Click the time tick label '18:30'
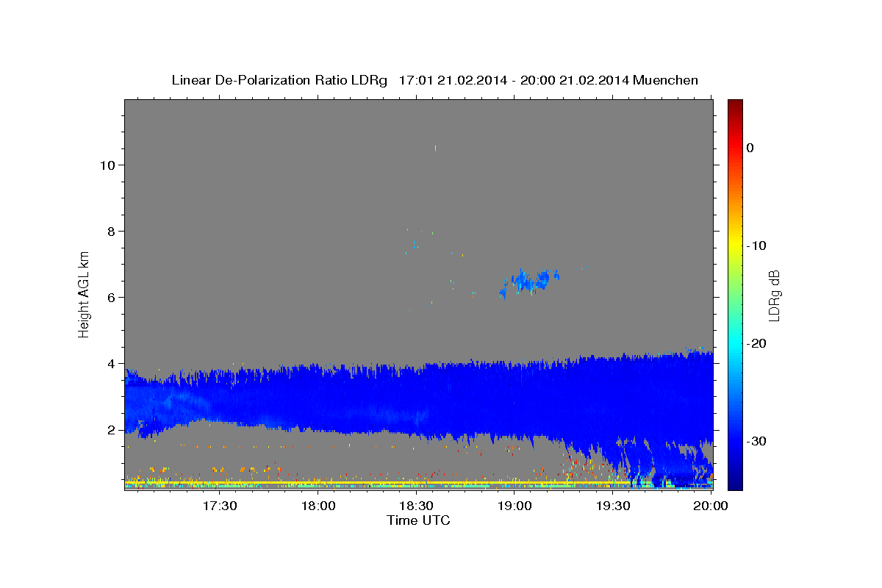This screenshot has width=882, height=588. click(x=416, y=506)
